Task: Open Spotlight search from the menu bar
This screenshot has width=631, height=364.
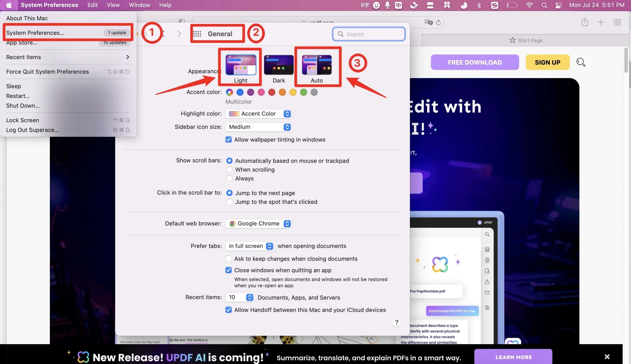Action: [544, 5]
